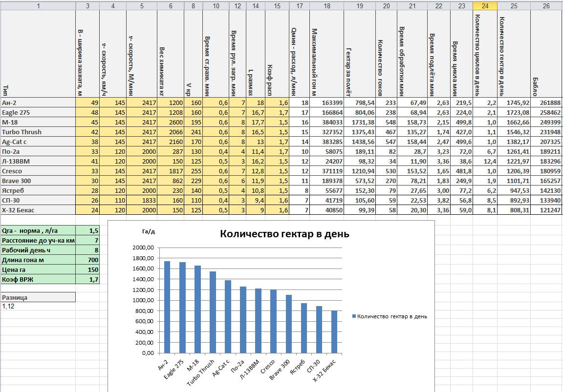Click cell 'Ан-2' in the Тип column
This screenshot has height=392, width=563.
[x=38, y=103]
